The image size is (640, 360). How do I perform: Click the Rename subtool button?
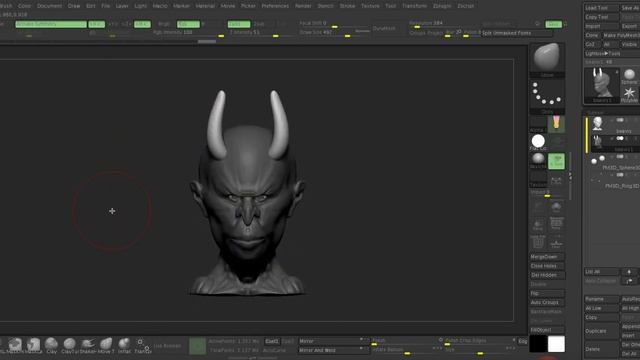pyautogui.click(x=602, y=299)
